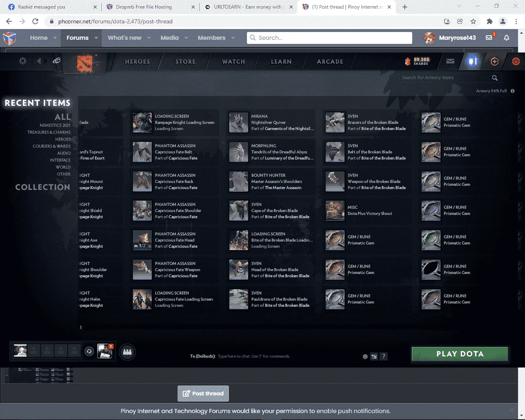
Task: Click the Rampage Knight Loading Screen item icon
Action: pos(142,122)
